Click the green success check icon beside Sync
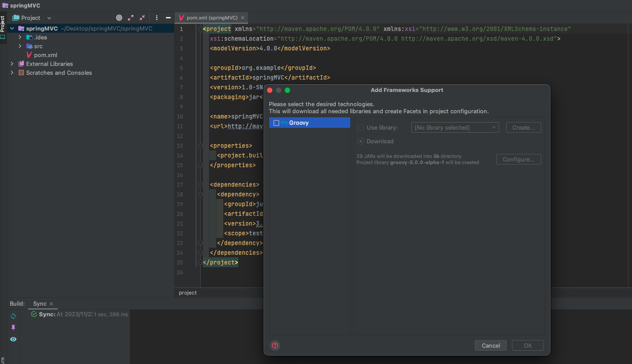 point(34,314)
